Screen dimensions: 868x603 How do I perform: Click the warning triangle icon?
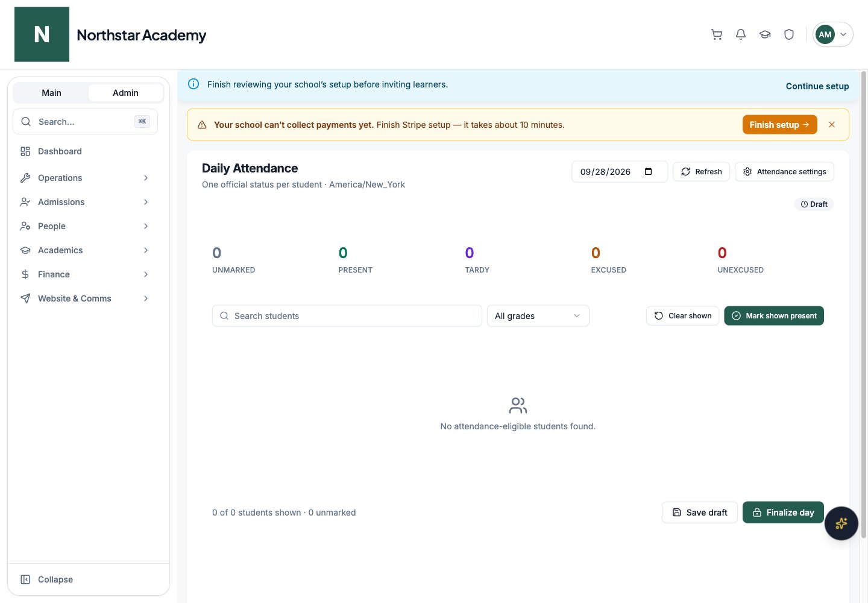point(202,125)
